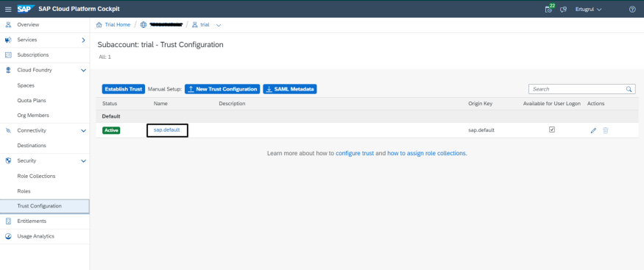This screenshot has height=270, width=644.
Task: Click the Origin Key column header
Action: pos(480,104)
